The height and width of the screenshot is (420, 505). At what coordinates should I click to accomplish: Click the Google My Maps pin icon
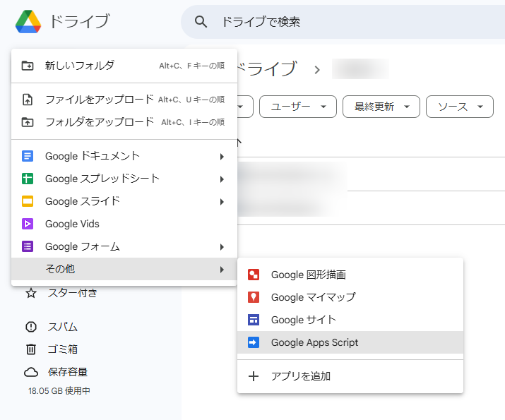tap(254, 297)
